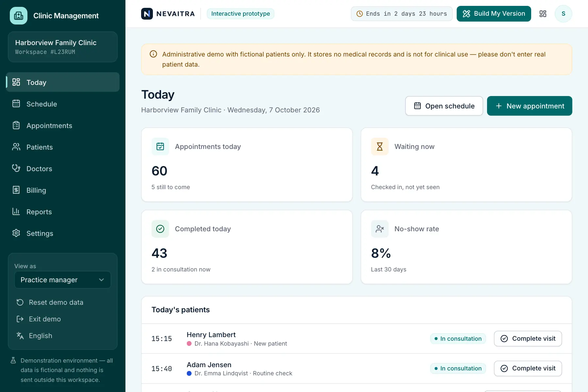Click the Appointments today calendar icon
Viewport: 588px width, 392px height.
coord(160,147)
